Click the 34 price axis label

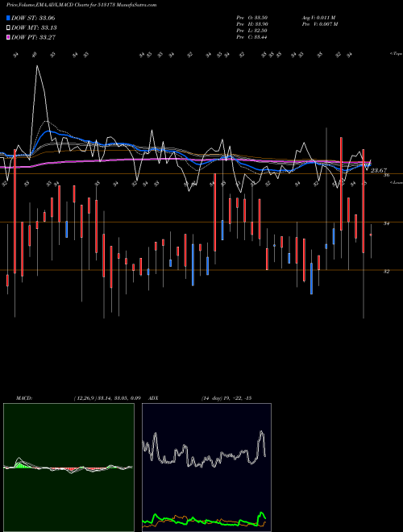(x=386, y=223)
